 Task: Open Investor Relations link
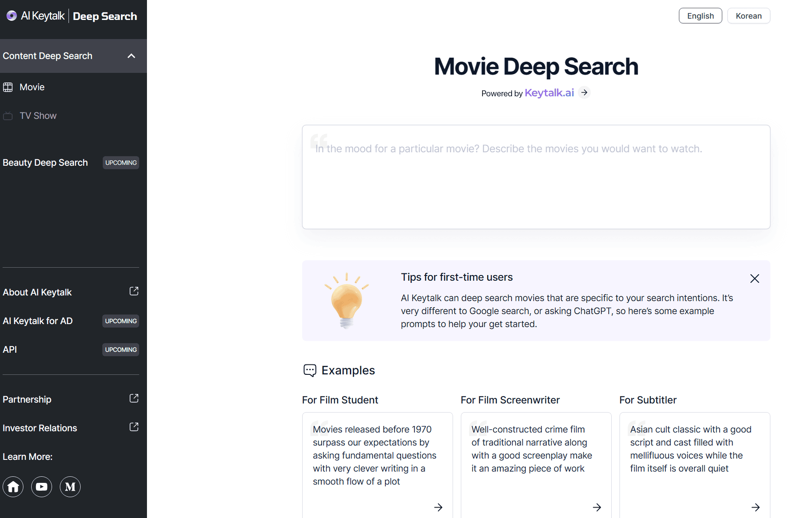[40, 428]
